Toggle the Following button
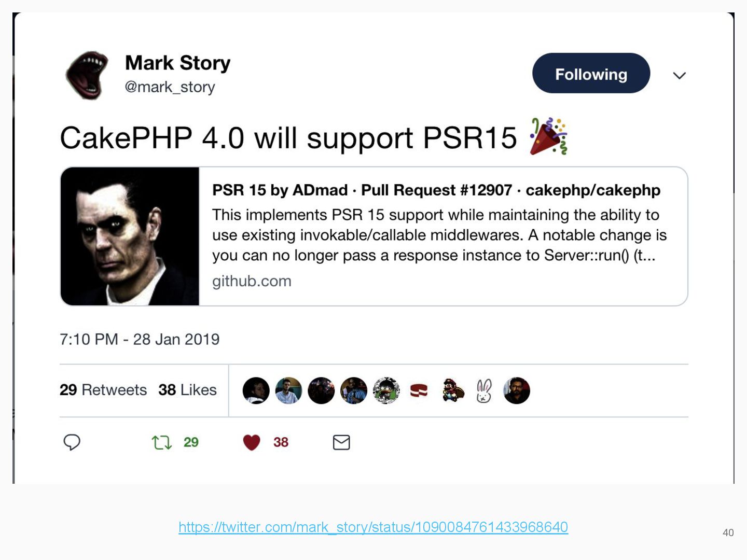Viewport: 747px width, 560px height. [591, 73]
